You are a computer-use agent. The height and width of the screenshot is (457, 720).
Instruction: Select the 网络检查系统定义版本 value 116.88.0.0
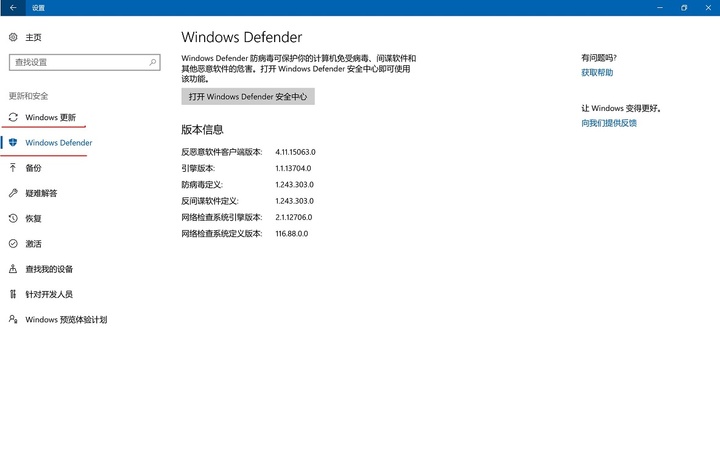tap(292, 234)
